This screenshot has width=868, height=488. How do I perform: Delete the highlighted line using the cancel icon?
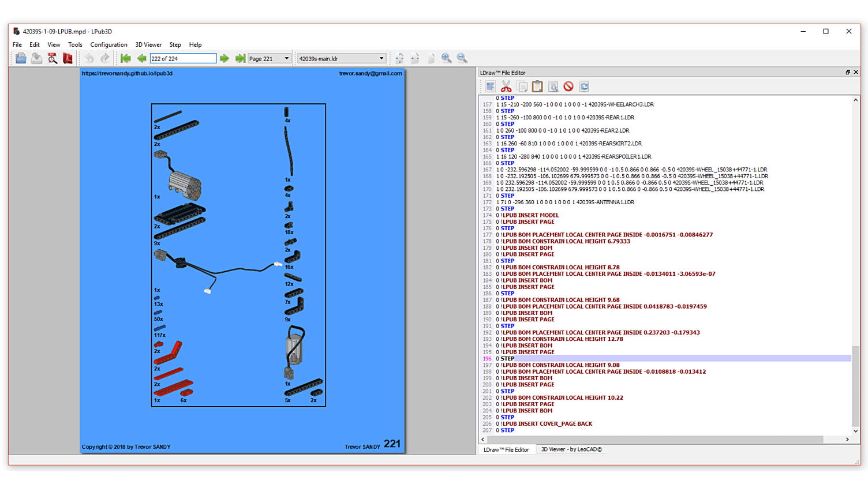[x=568, y=86]
